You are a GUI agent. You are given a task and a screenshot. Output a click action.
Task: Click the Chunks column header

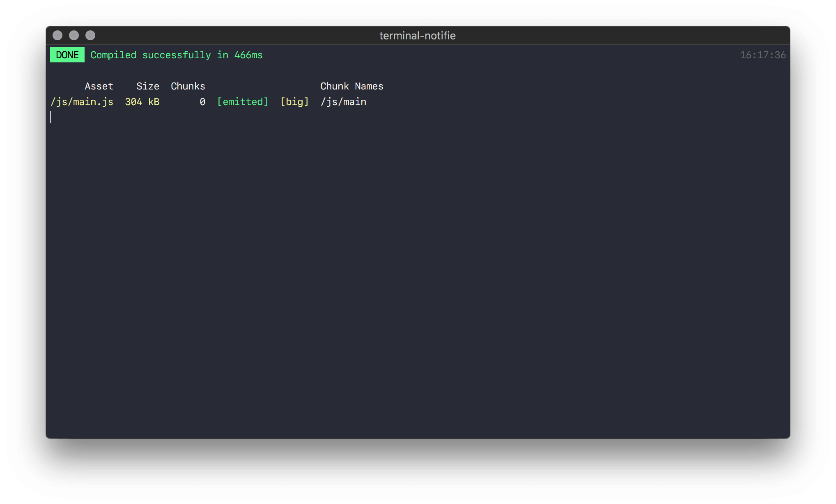coord(188,86)
